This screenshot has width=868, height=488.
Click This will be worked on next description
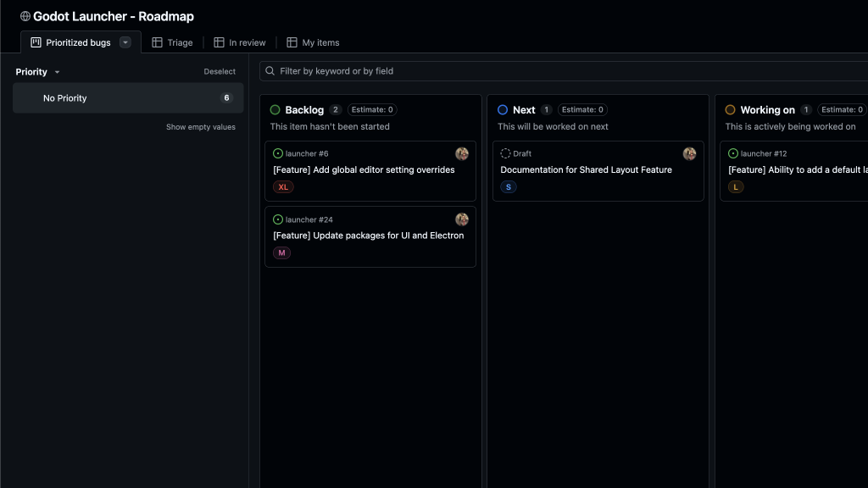pos(553,127)
